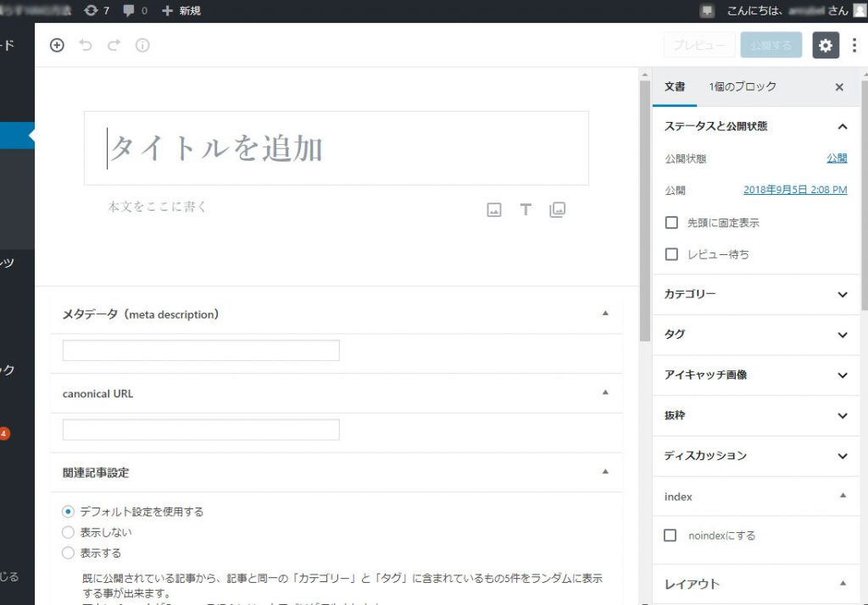
Task: Expand the カテゴリー panel
Action: (756, 294)
